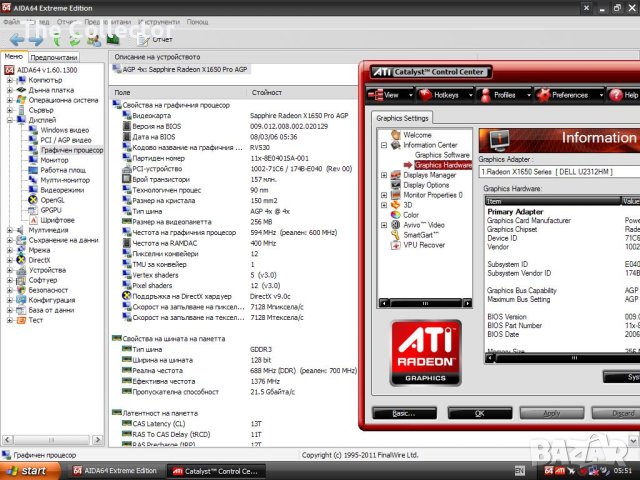
Task: Select the Graphics Settings tab
Action: (x=402, y=118)
